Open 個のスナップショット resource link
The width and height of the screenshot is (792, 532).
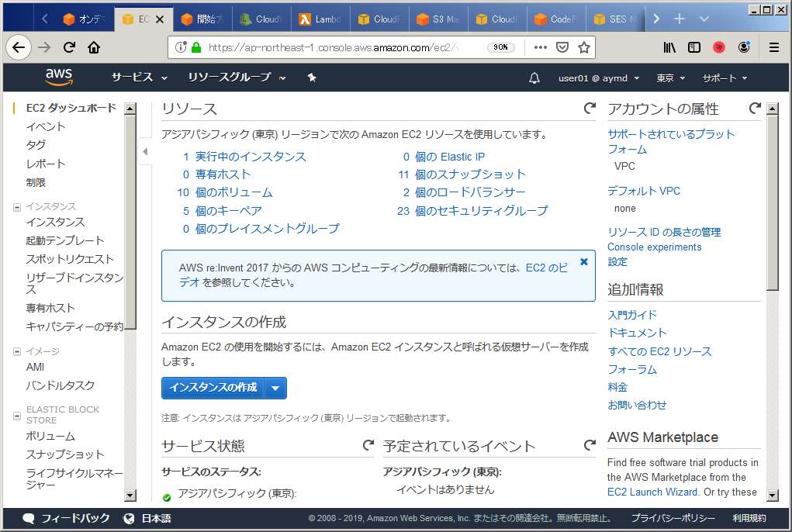pos(470,174)
